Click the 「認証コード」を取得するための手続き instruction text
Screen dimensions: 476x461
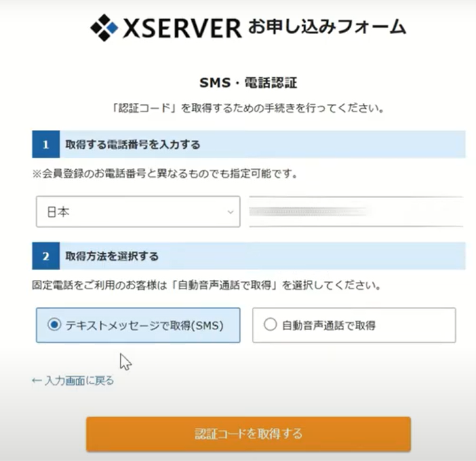point(248,108)
